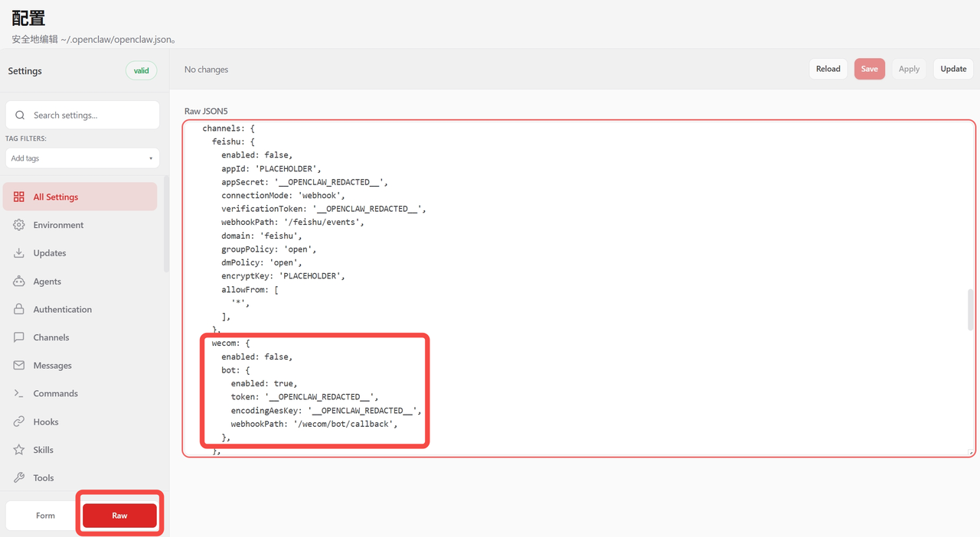
Task: Click the Agents robot icon
Action: (x=19, y=282)
